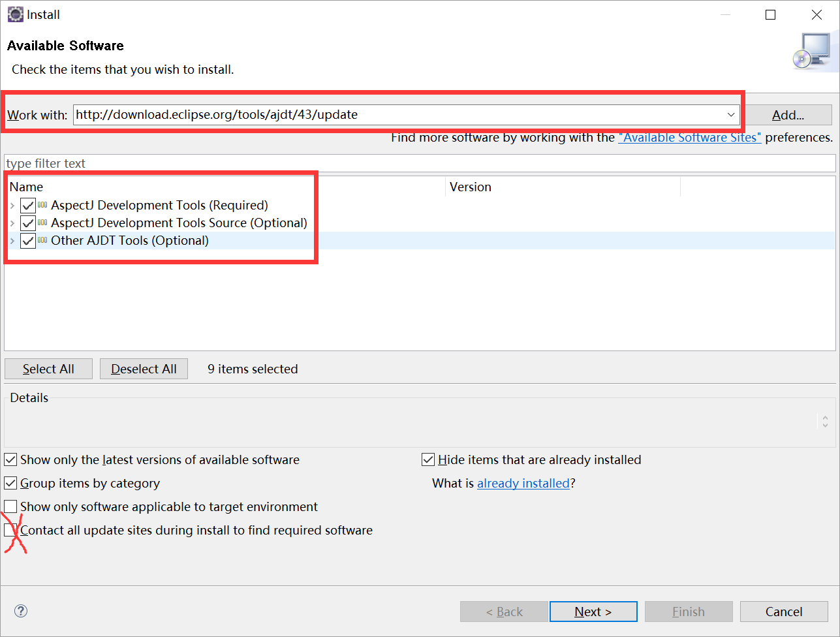The height and width of the screenshot is (637, 840).
Task: Click the Eclipse icon in the title bar
Action: point(16,14)
